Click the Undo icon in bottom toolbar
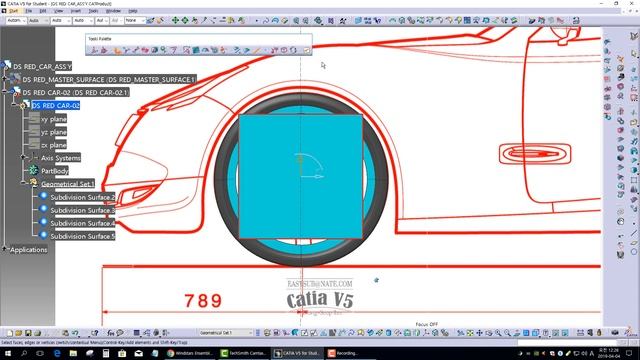This screenshot has width=640, height=360. [75, 333]
